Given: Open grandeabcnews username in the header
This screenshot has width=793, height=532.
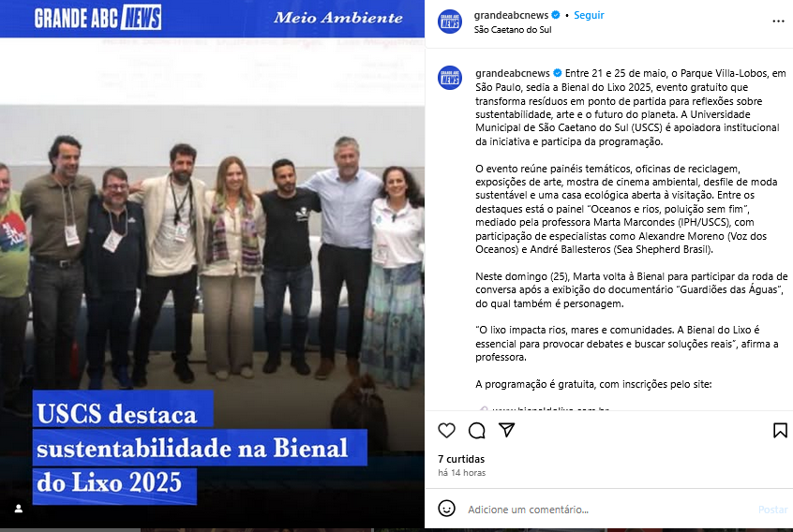Looking at the screenshot, I should click(x=511, y=15).
